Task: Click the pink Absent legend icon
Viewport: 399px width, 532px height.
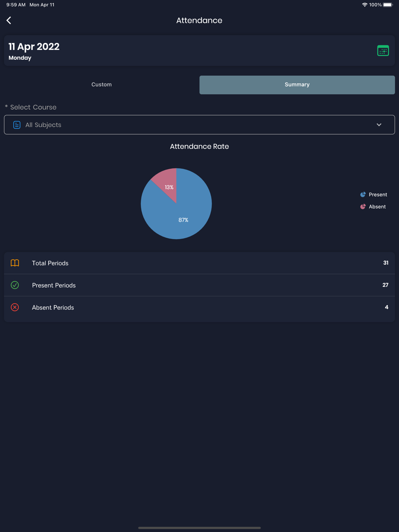Action: click(363, 207)
